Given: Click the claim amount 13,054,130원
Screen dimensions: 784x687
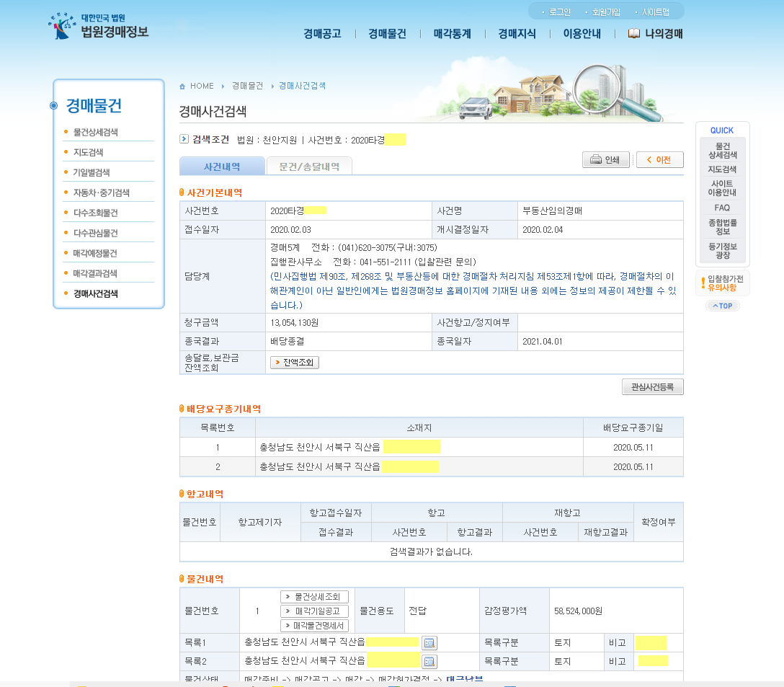Looking at the screenshot, I should [x=295, y=323].
